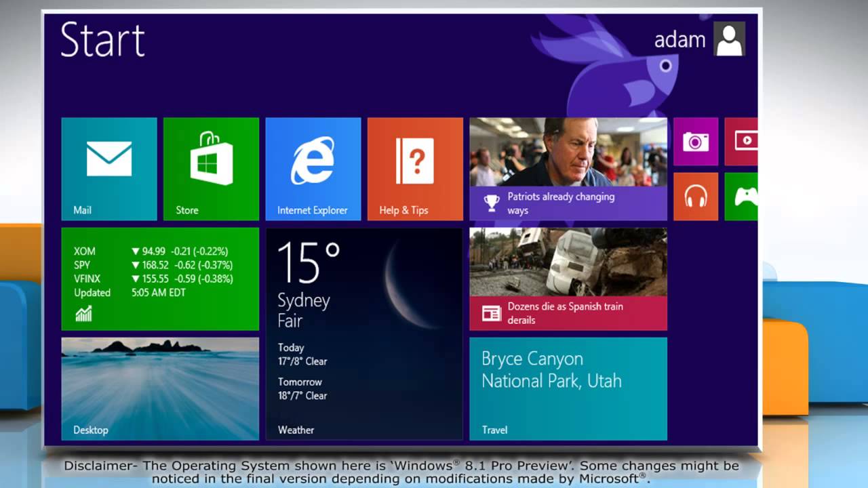Image resolution: width=868 pixels, height=488 pixels.
Task: Click the Updated 5:05 AM EDT text
Action: point(130,293)
